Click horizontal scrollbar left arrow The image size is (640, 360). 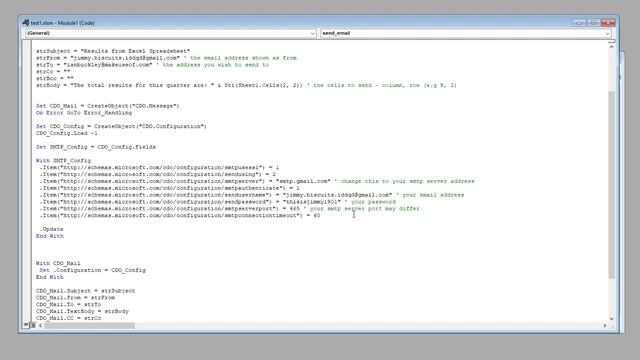pos(40,325)
